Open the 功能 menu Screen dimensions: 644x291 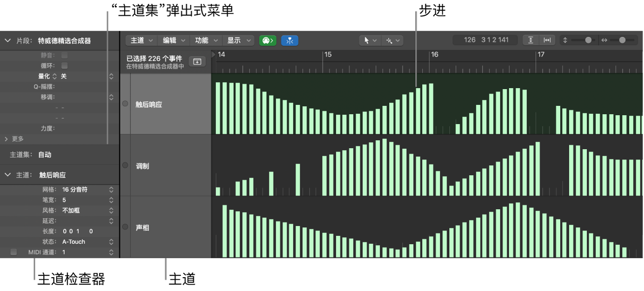click(206, 40)
